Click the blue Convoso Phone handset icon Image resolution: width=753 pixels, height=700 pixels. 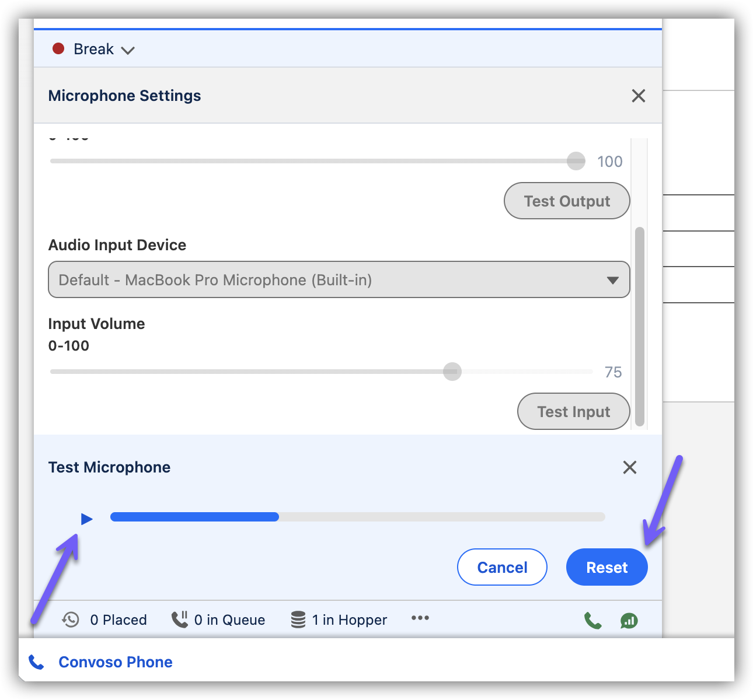click(36, 662)
